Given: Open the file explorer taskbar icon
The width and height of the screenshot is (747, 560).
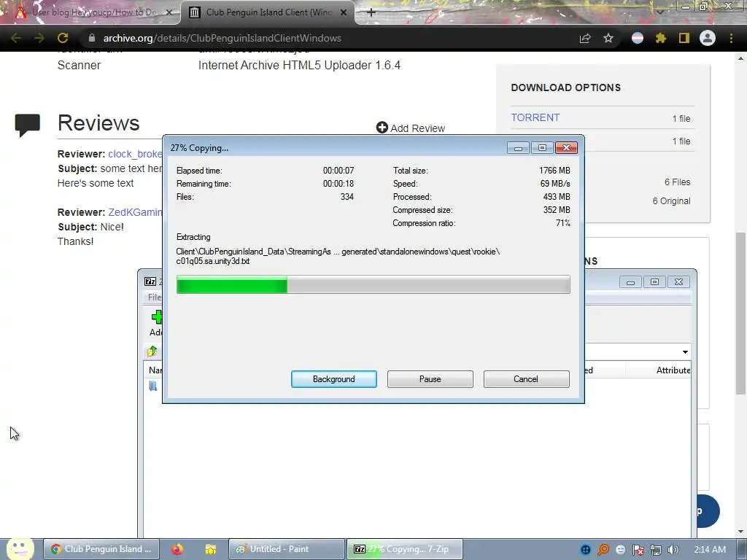Looking at the screenshot, I should tap(210, 549).
